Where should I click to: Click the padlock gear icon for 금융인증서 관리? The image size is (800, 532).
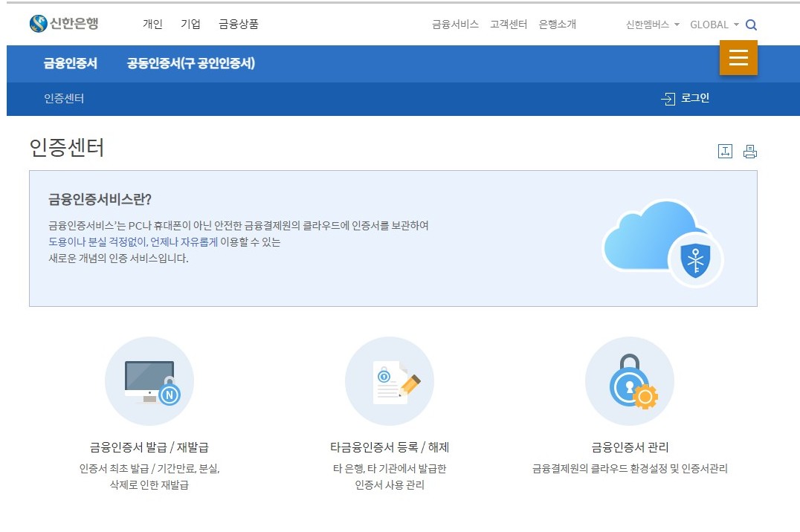(x=630, y=381)
